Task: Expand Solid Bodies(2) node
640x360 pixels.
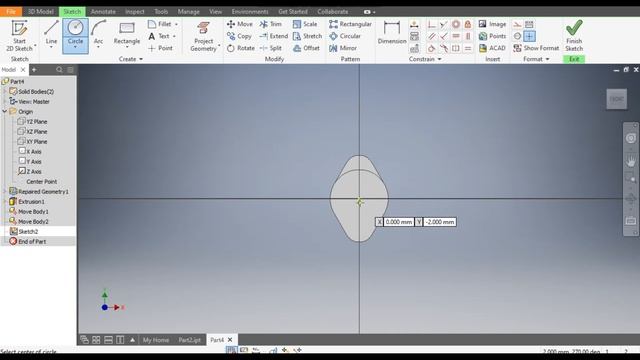Action: (x=5, y=91)
